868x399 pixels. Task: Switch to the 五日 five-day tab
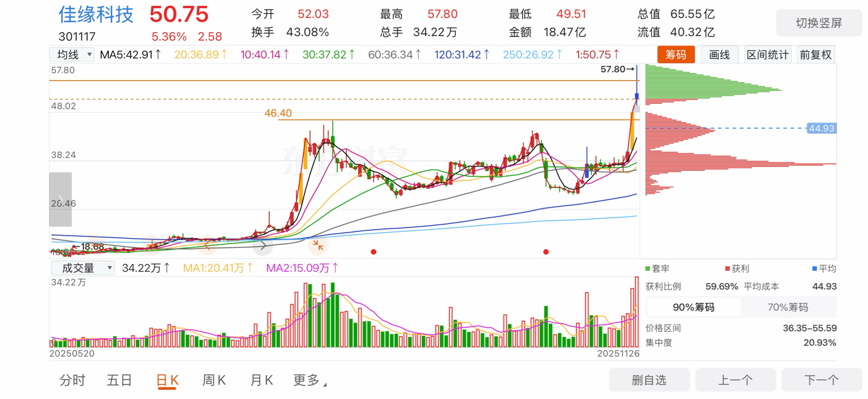pos(119,380)
